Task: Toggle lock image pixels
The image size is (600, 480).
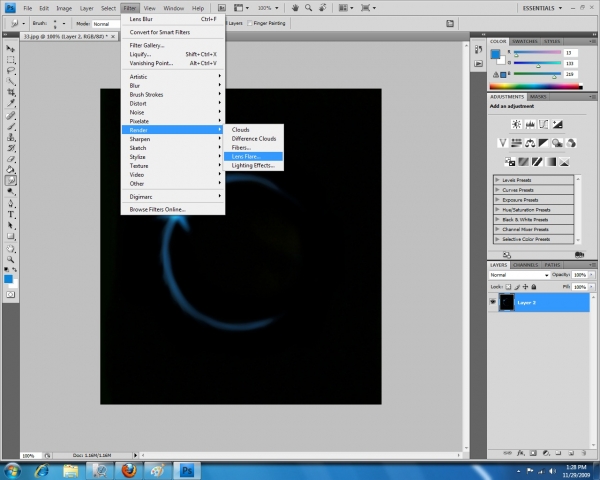Action: tap(517, 287)
